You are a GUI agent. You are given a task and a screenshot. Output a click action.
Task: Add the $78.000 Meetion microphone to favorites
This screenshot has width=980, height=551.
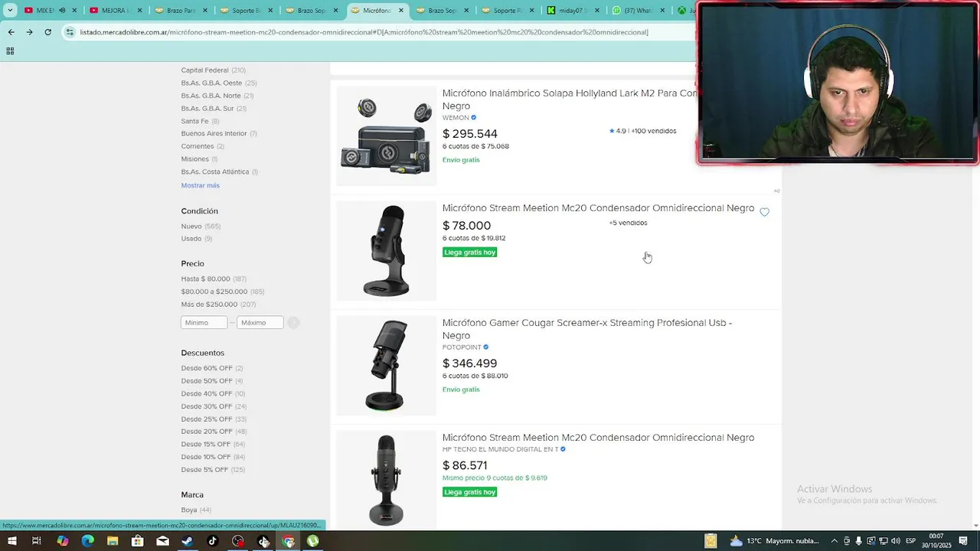pos(764,212)
